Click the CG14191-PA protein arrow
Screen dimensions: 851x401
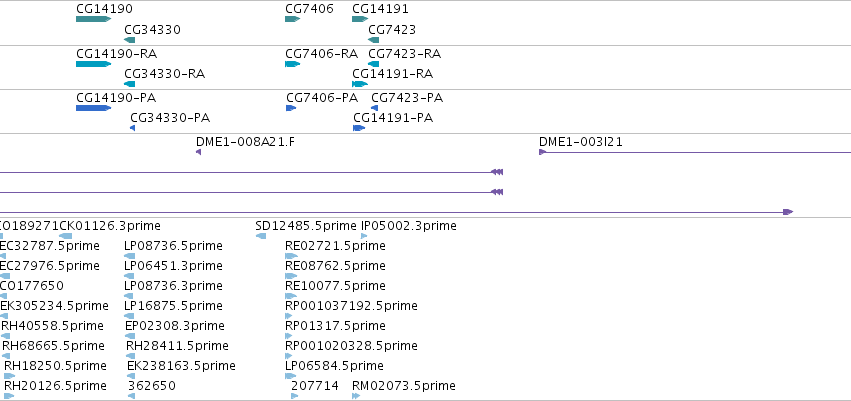pyautogui.click(x=359, y=128)
